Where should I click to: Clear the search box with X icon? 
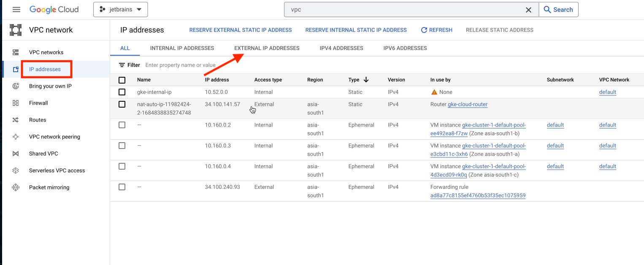click(x=528, y=10)
